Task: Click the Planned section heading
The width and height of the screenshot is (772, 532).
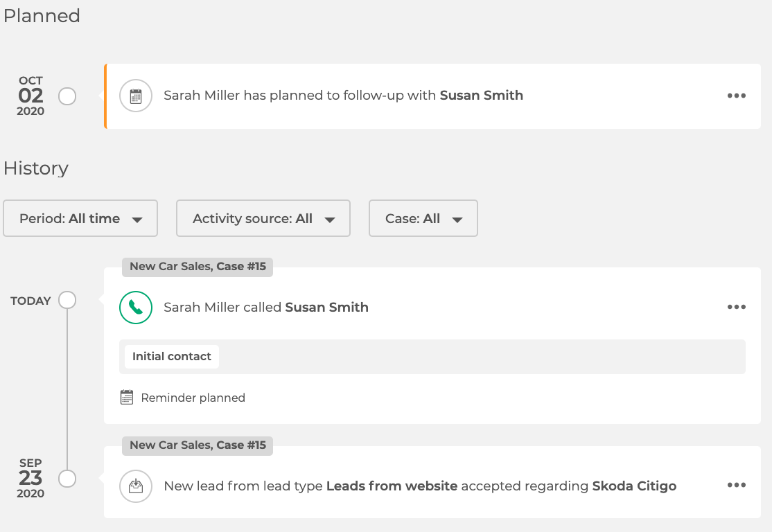Action: [x=42, y=16]
